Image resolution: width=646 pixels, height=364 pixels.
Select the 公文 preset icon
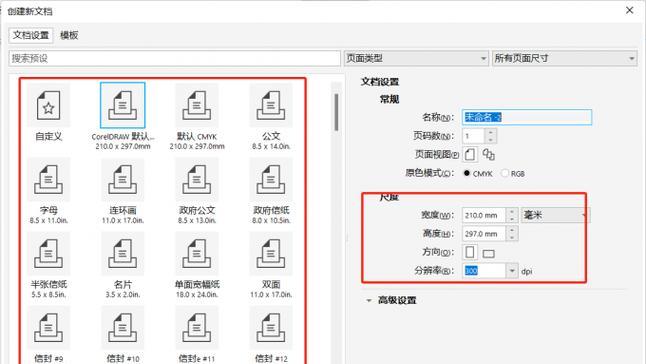click(x=271, y=105)
